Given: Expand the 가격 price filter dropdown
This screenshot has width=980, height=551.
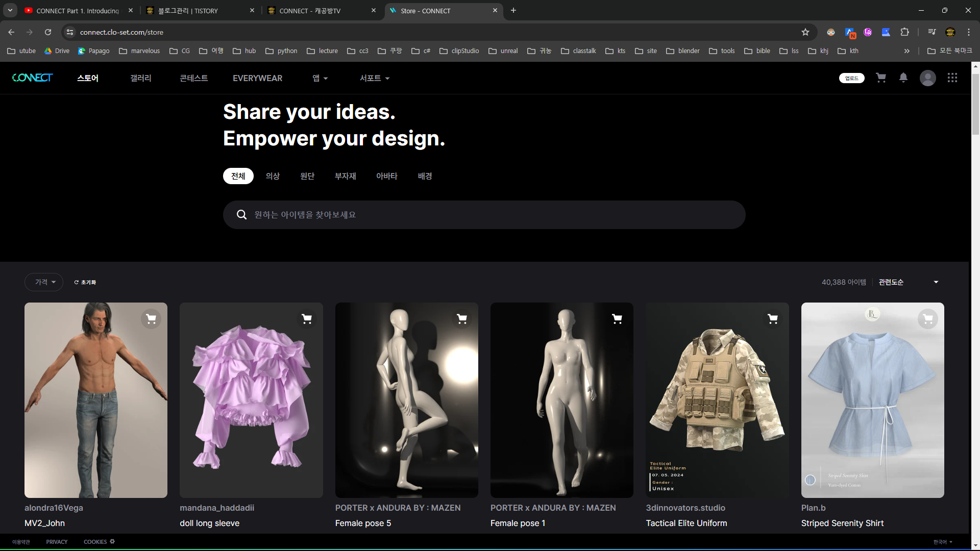Looking at the screenshot, I should (44, 282).
